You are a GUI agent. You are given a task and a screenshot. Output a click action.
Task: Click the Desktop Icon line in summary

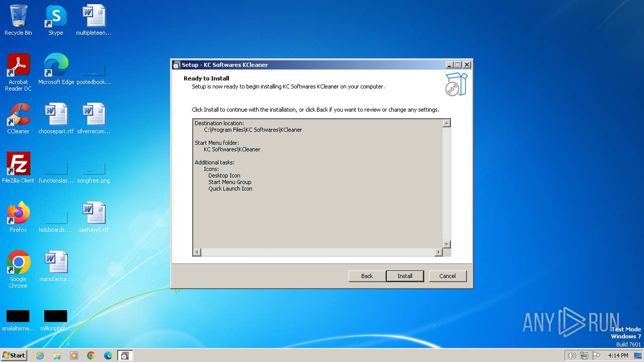pyautogui.click(x=224, y=175)
